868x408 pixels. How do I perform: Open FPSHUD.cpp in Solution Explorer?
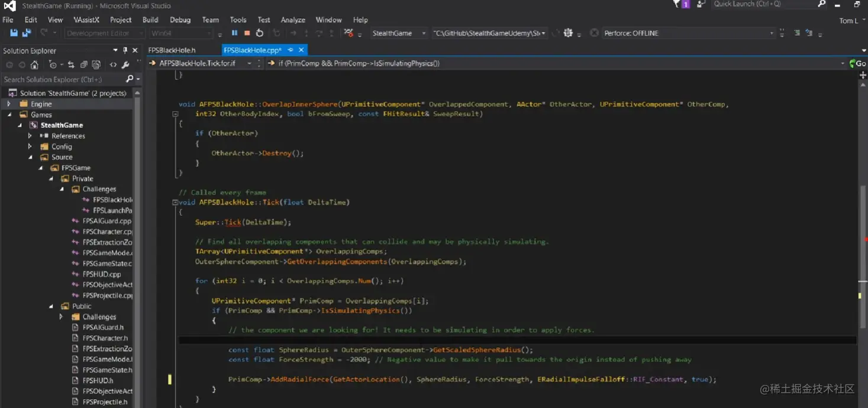click(x=102, y=274)
